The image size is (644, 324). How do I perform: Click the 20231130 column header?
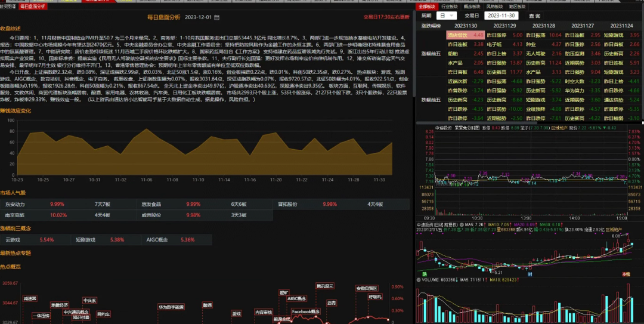point(466,26)
